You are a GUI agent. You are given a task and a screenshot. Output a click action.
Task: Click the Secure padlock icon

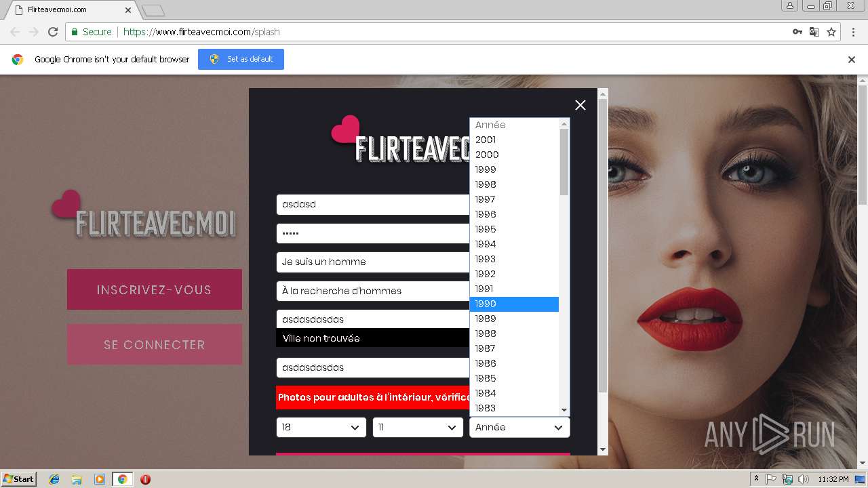tap(75, 32)
